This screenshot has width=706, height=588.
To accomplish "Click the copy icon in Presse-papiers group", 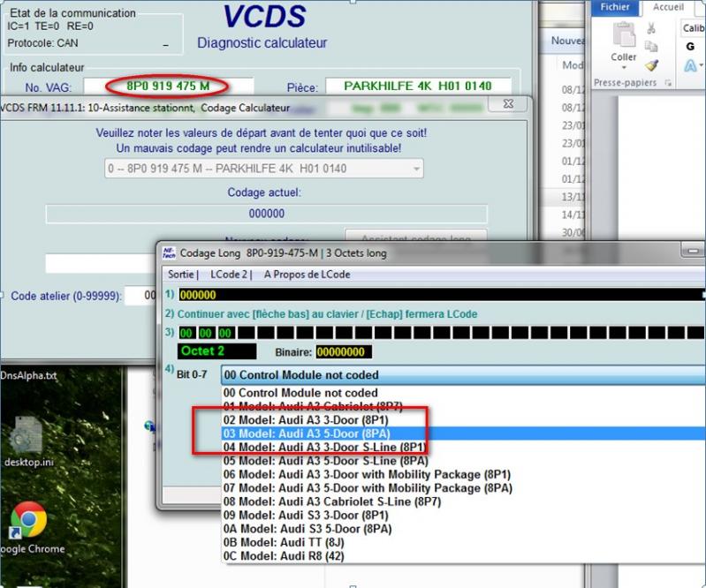I will (x=651, y=46).
